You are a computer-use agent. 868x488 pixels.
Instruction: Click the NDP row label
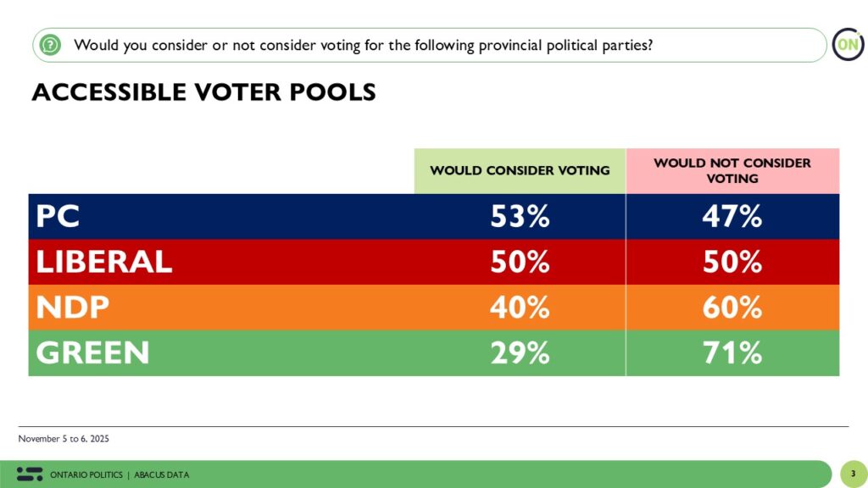72,308
